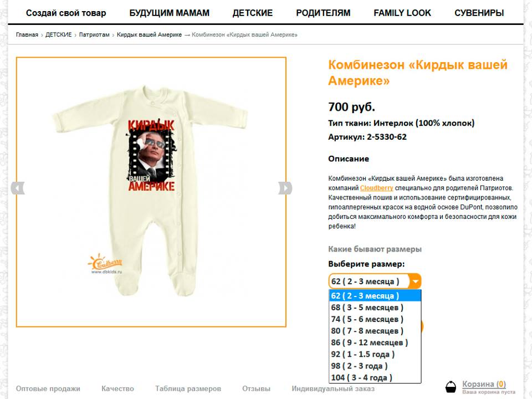Click Главная in the breadcrumb
Screen dimensions: 532x399
(27, 34)
